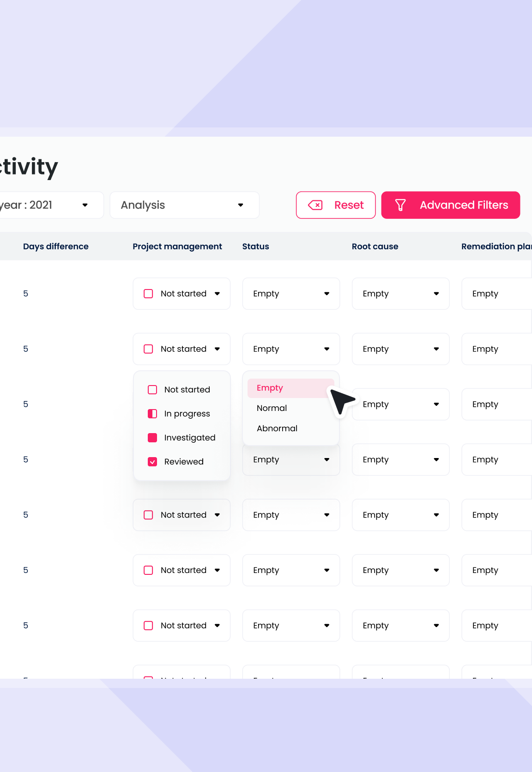Select Normal from status menu
Screen dimensions: 532x772
pos(272,408)
